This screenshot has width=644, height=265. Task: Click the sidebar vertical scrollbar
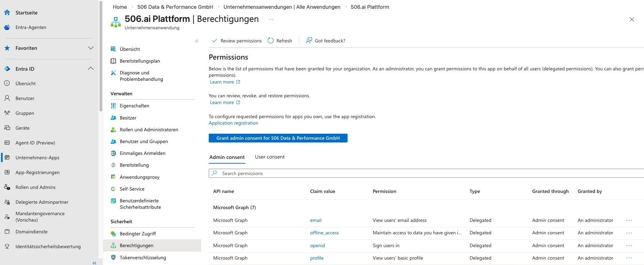coord(100,57)
